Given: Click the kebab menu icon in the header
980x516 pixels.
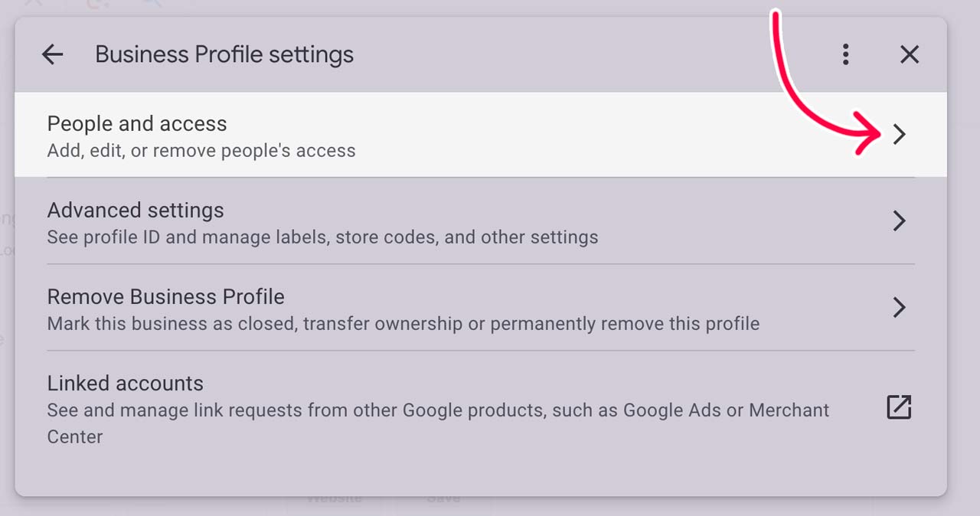Looking at the screenshot, I should pyautogui.click(x=846, y=54).
